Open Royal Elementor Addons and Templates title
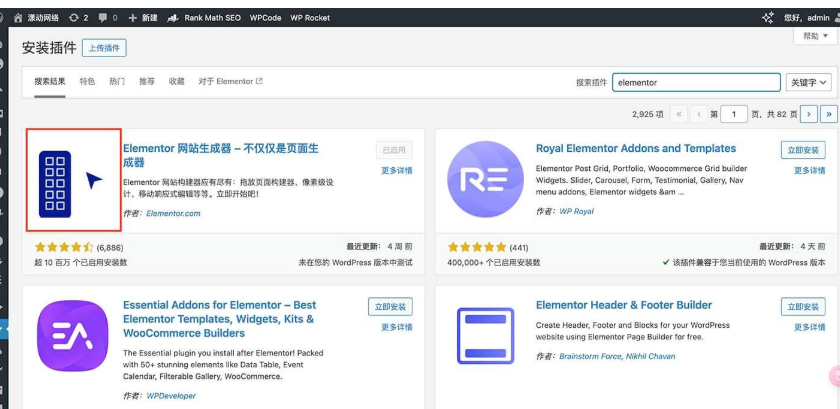Screen dimensions: 840x409 [x=636, y=148]
